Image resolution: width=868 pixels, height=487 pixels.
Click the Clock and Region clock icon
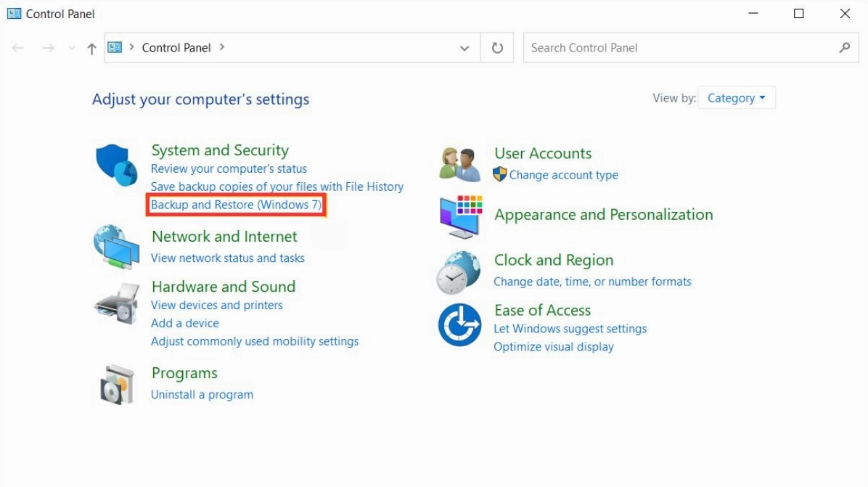tap(460, 270)
